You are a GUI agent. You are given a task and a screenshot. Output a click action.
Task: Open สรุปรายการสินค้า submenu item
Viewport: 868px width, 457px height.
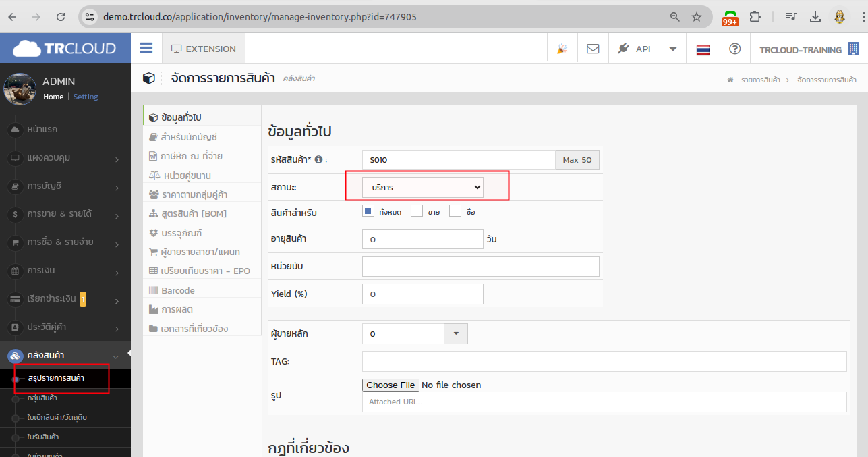(65, 378)
